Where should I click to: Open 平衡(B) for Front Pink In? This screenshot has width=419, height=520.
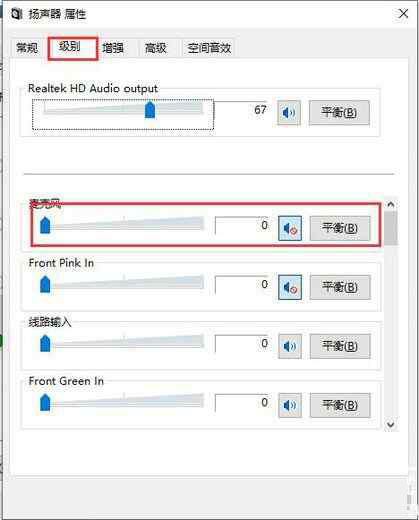click(340, 287)
